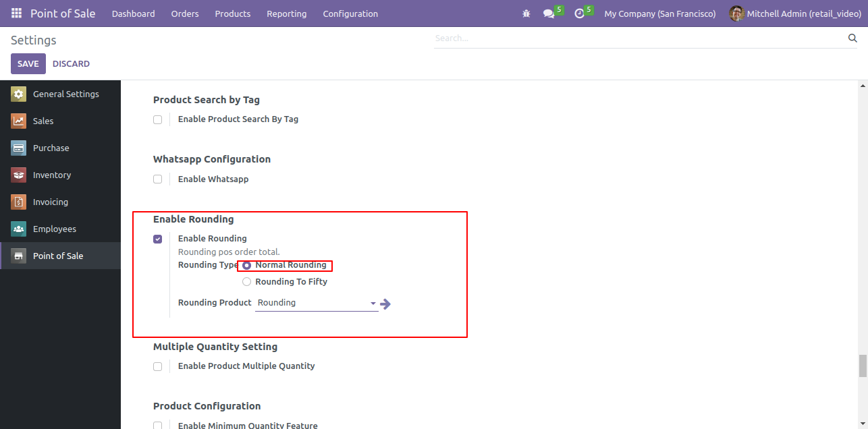Click the Sales chart icon
Screen dimensions: 868x429
(x=19, y=121)
